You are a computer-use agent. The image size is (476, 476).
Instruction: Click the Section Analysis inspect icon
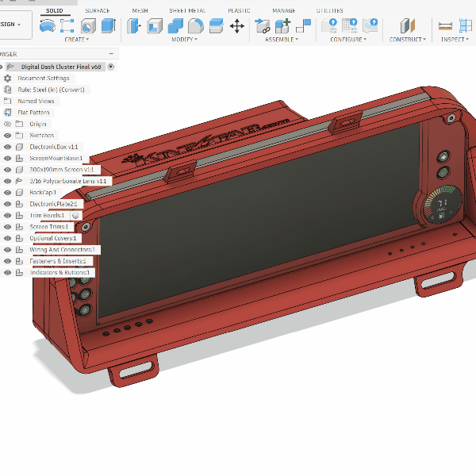[x=466, y=26]
